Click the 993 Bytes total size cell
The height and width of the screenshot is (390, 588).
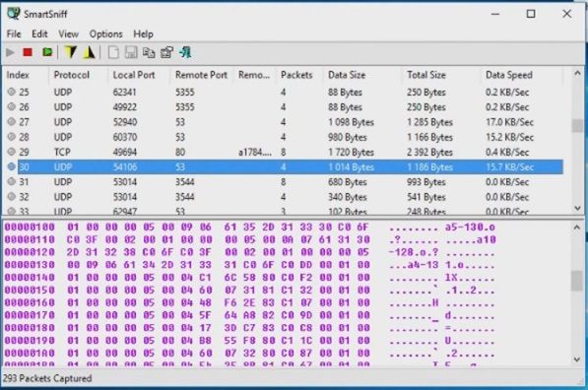click(x=426, y=182)
